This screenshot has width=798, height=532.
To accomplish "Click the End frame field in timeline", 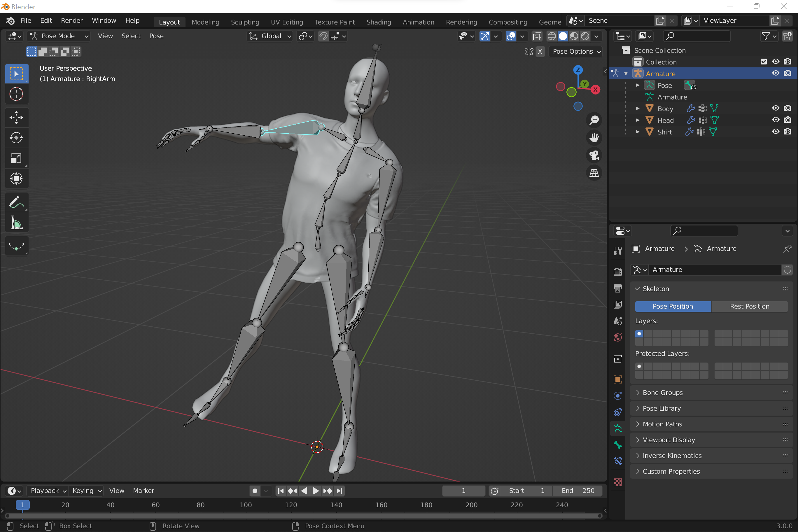I will pyautogui.click(x=578, y=491).
